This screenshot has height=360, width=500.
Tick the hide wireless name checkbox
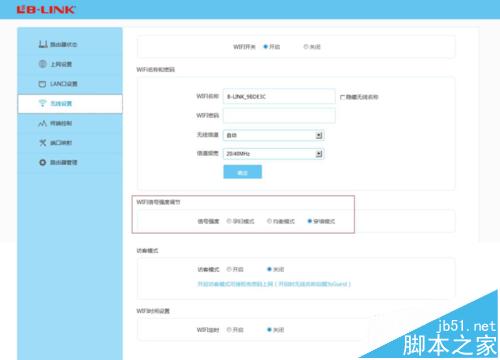click(342, 97)
